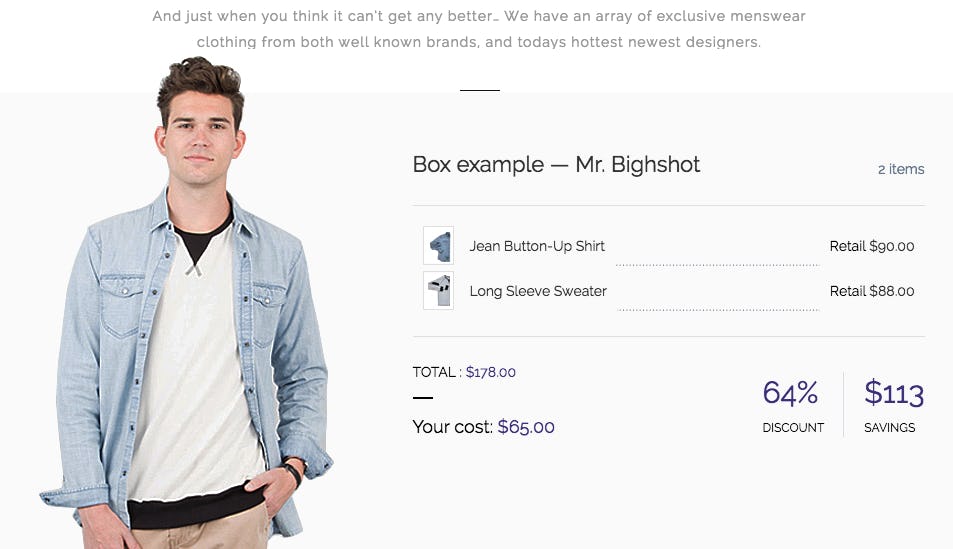Viewport: 953px width, 549px height.
Task: Click the TOTAL $178.00 amount
Action: click(x=490, y=372)
